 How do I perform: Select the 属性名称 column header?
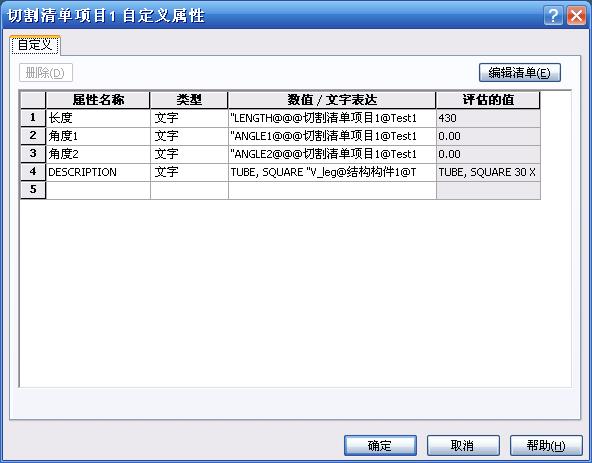pos(98,100)
